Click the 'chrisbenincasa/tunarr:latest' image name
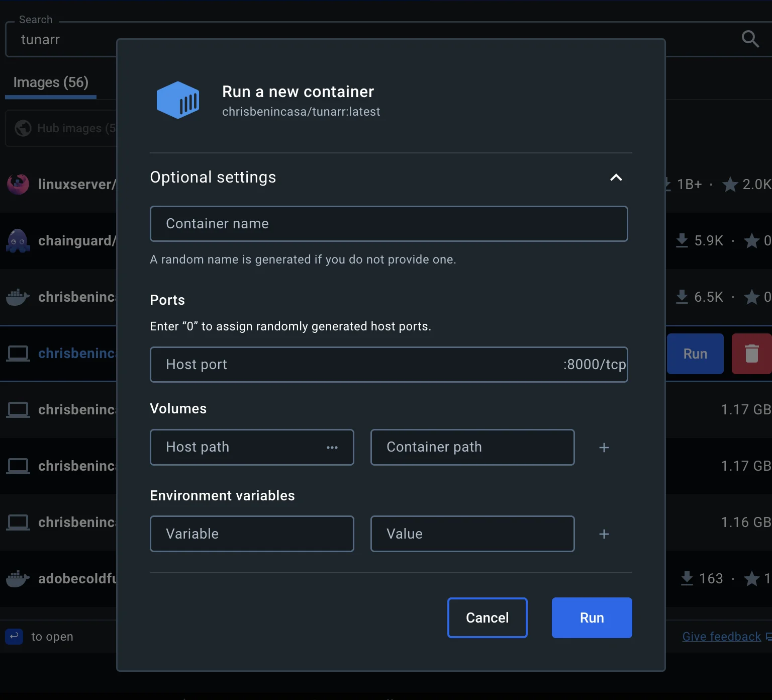 301,112
